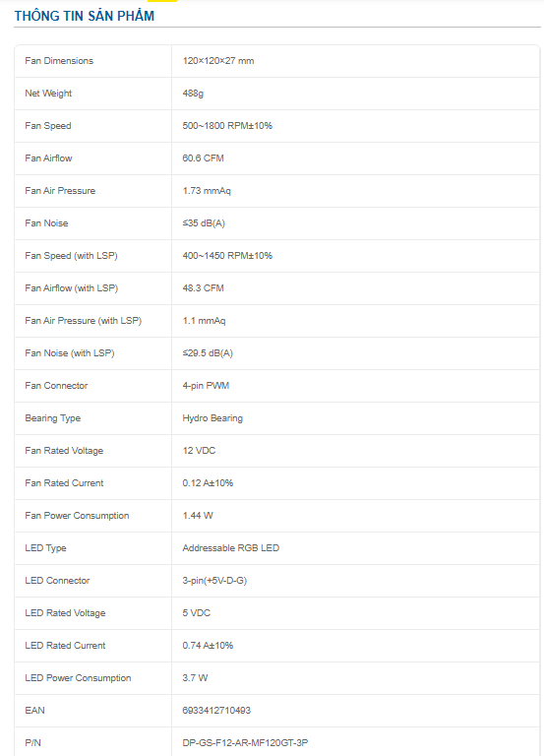544x756 pixels.
Task: Select the Fan Noise label
Action: [x=46, y=223]
